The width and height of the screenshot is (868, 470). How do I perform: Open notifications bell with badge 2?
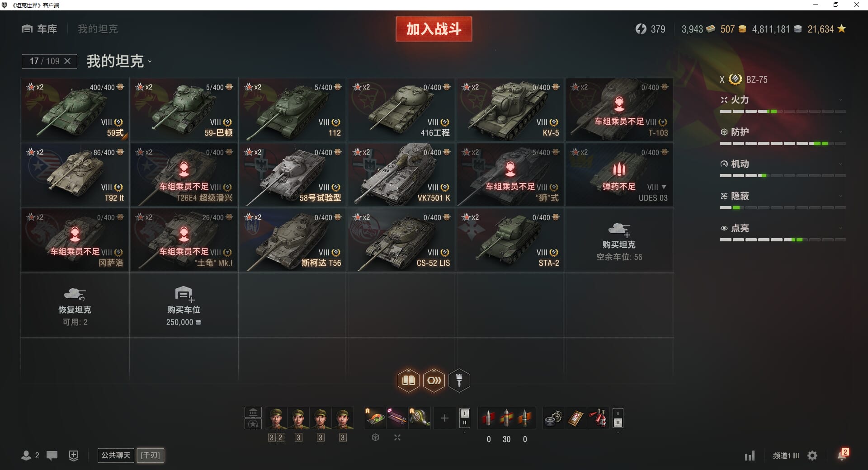pyautogui.click(x=842, y=455)
